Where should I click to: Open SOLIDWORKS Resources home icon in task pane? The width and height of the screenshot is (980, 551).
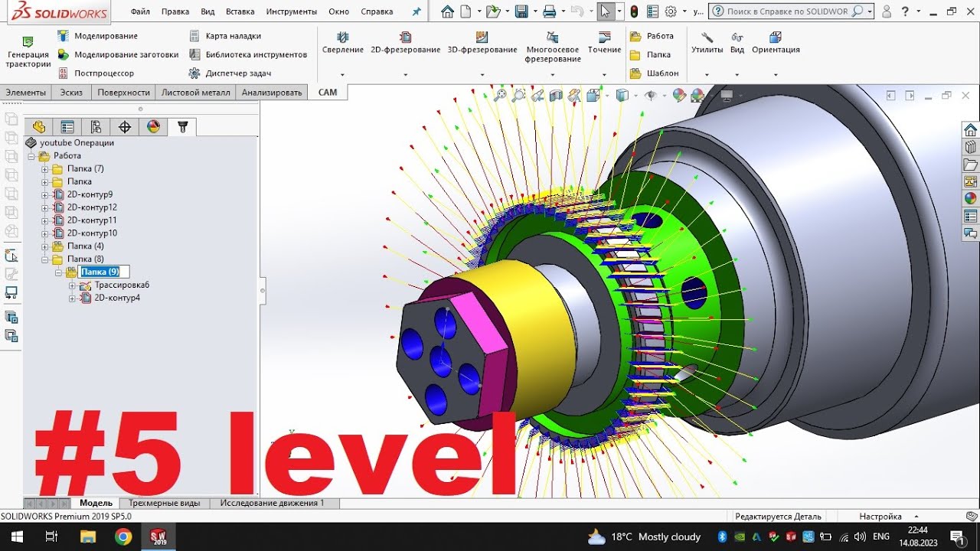click(970, 129)
